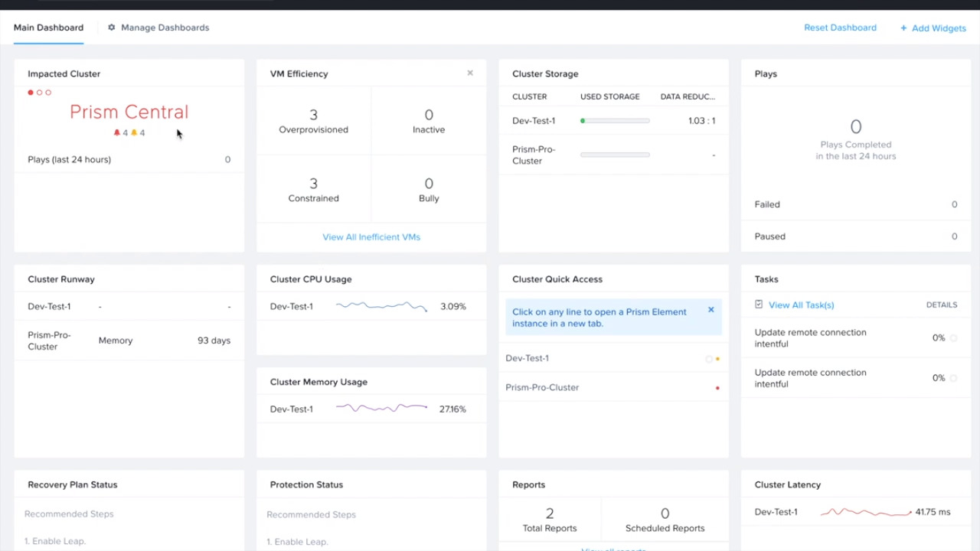Switch to the Main Dashboard tab
Screen dimensions: 980x551
tap(48, 28)
